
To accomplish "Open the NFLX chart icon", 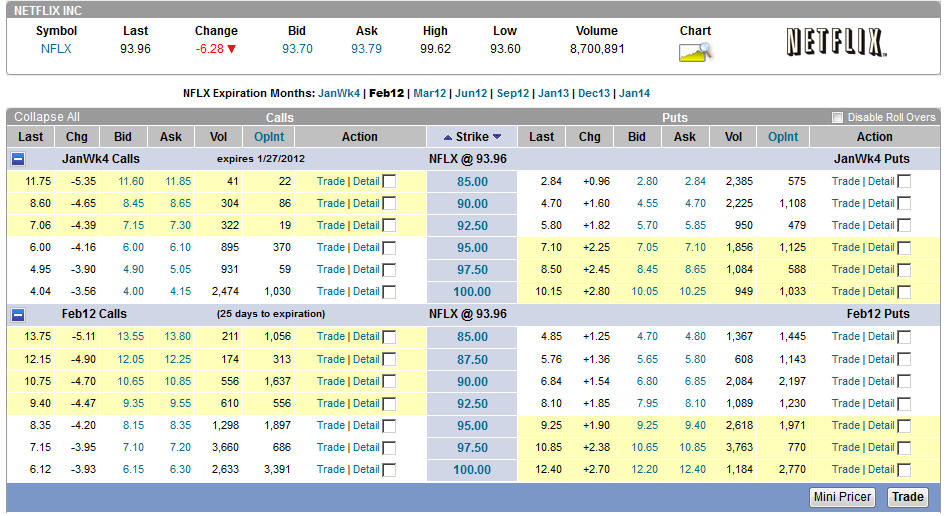I will click(695, 52).
